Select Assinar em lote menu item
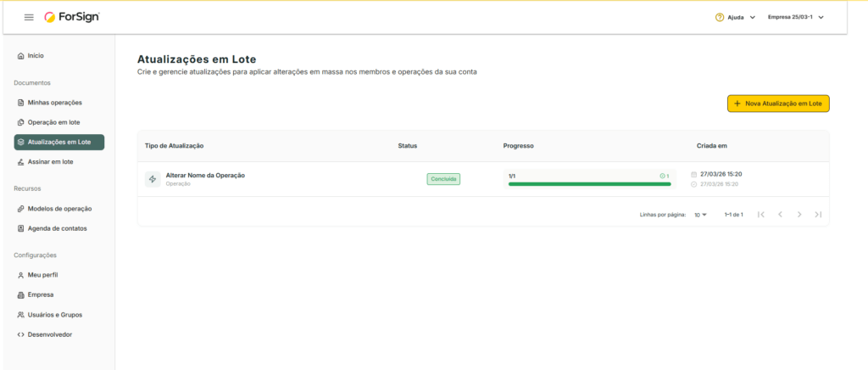The width and height of the screenshot is (868, 370). [50, 161]
